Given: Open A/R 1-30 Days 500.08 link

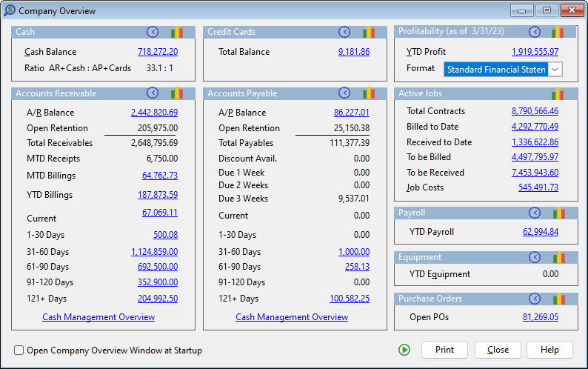Looking at the screenshot, I should click(166, 235).
